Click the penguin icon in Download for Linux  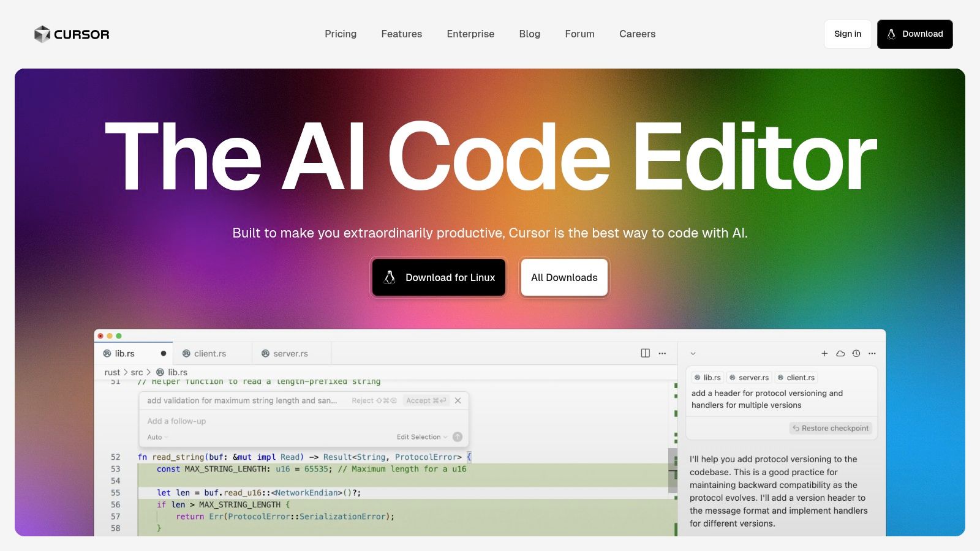(x=390, y=277)
